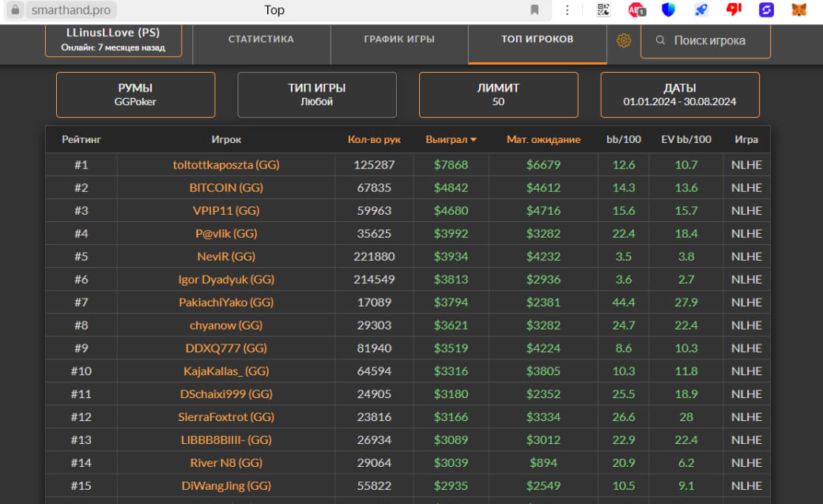The width and height of the screenshot is (823, 504).
Task: Click the hands count 221880
Action: click(x=374, y=257)
